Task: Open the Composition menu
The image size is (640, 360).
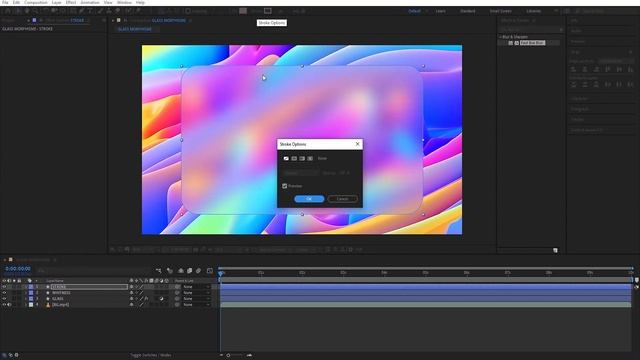Action: 36,2
